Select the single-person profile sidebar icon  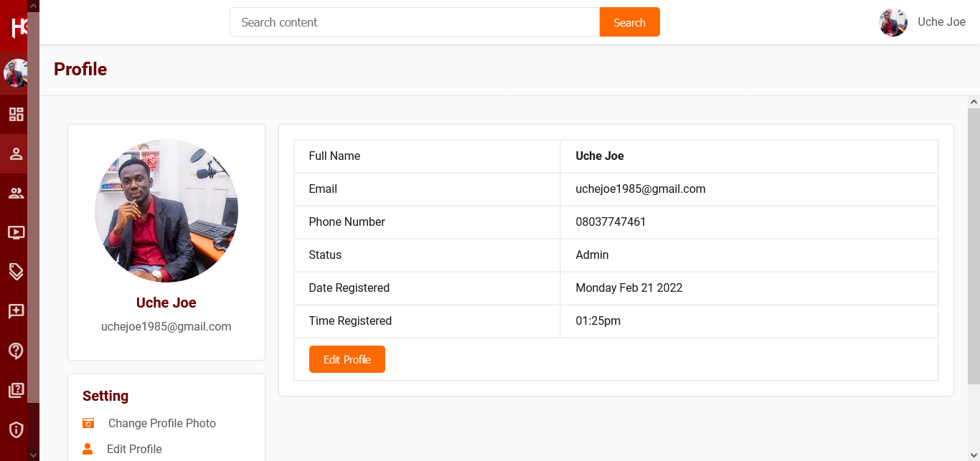coord(16,153)
